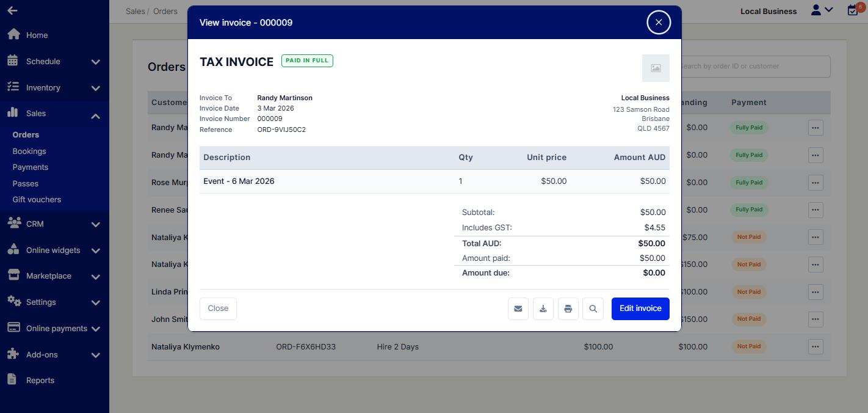The image size is (868, 413).
Task: Click the back arrow in sidebar
Action: pyautogui.click(x=12, y=10)
